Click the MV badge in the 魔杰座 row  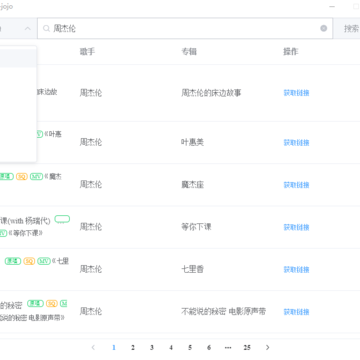36,177
